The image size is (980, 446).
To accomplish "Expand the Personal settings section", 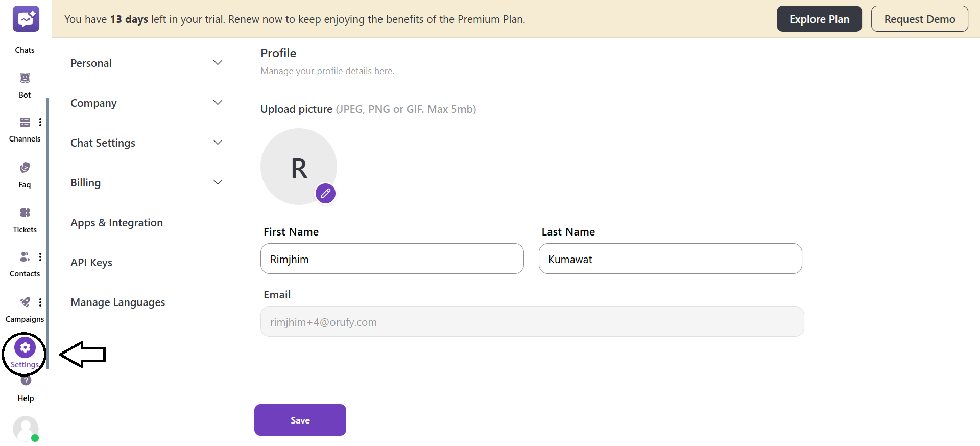I will 218,63.
